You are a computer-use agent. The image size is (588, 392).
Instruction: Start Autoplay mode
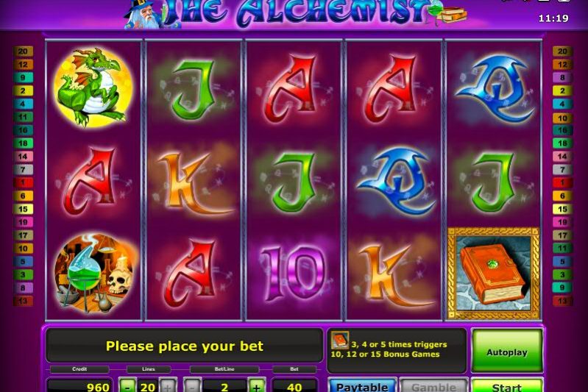click(x=507, y=351)
